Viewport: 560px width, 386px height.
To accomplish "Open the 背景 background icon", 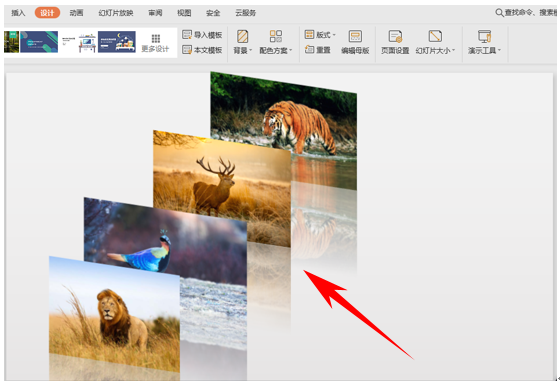I will point(242,36).
